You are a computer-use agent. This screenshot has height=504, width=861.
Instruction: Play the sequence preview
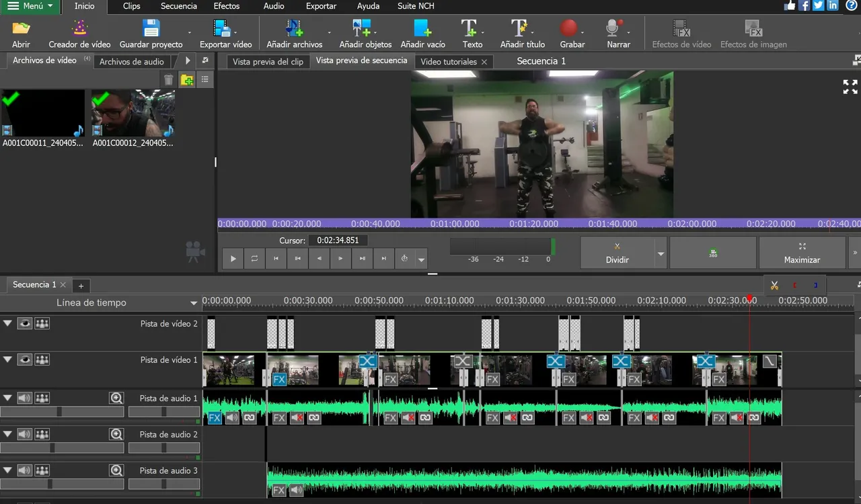233,258
